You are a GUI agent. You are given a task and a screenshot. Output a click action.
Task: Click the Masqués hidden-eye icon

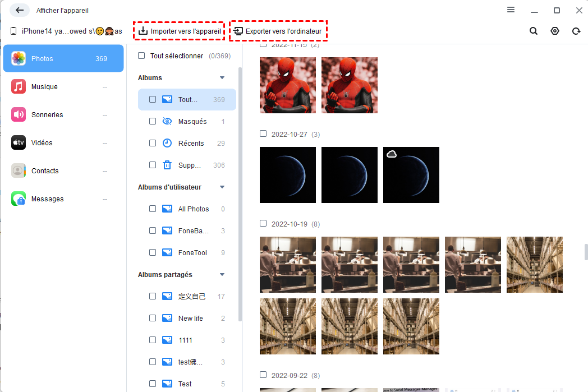tap(167, 121)
